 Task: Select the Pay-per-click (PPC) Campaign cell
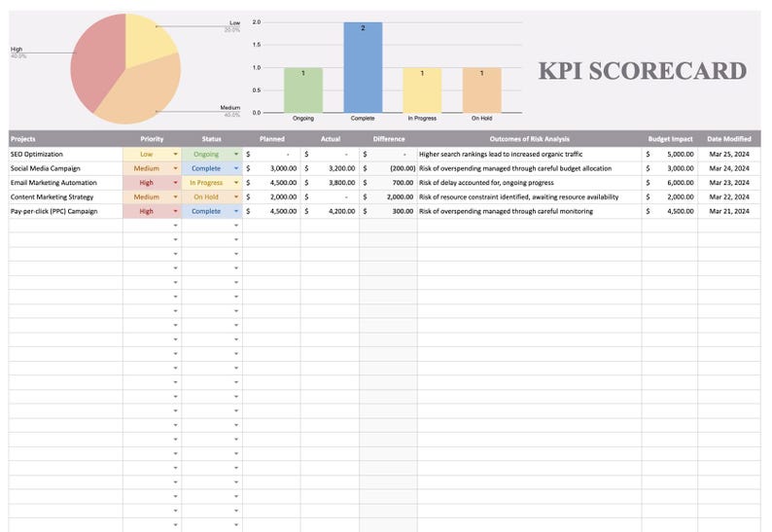point(65,211)
